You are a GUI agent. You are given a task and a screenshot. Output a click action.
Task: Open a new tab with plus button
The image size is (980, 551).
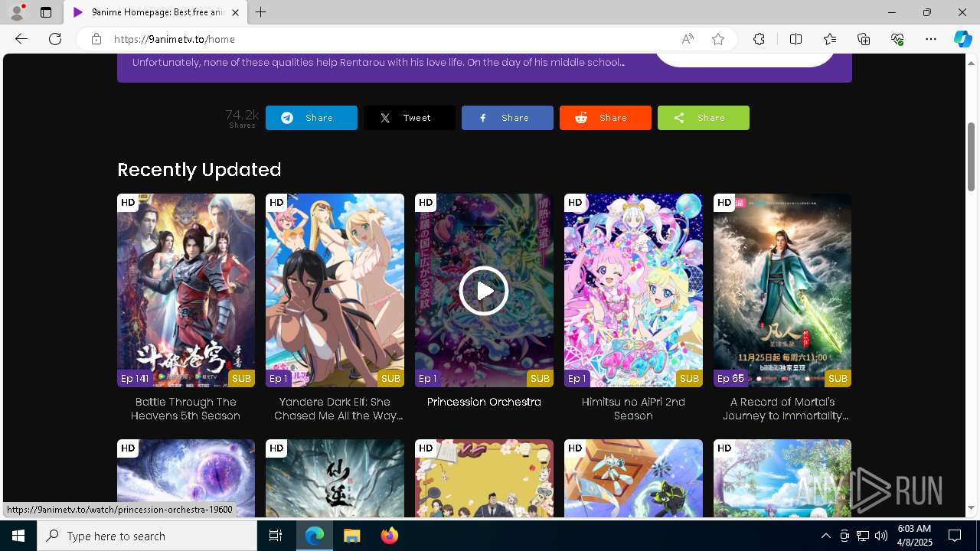point(260,12)
